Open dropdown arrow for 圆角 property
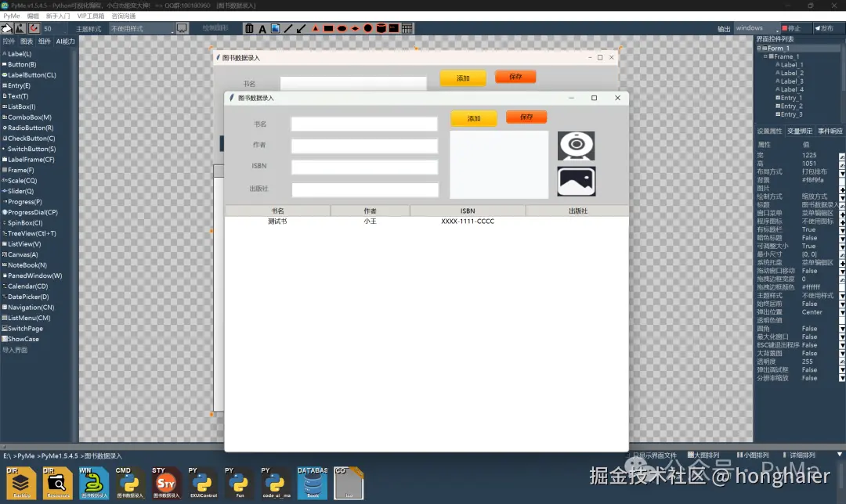The image size is (846, 504). tap(842, 328)
